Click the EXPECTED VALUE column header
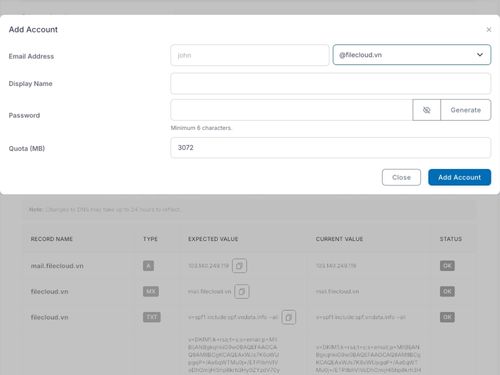Screen dimensions: 500x375 tap(213, 239)
